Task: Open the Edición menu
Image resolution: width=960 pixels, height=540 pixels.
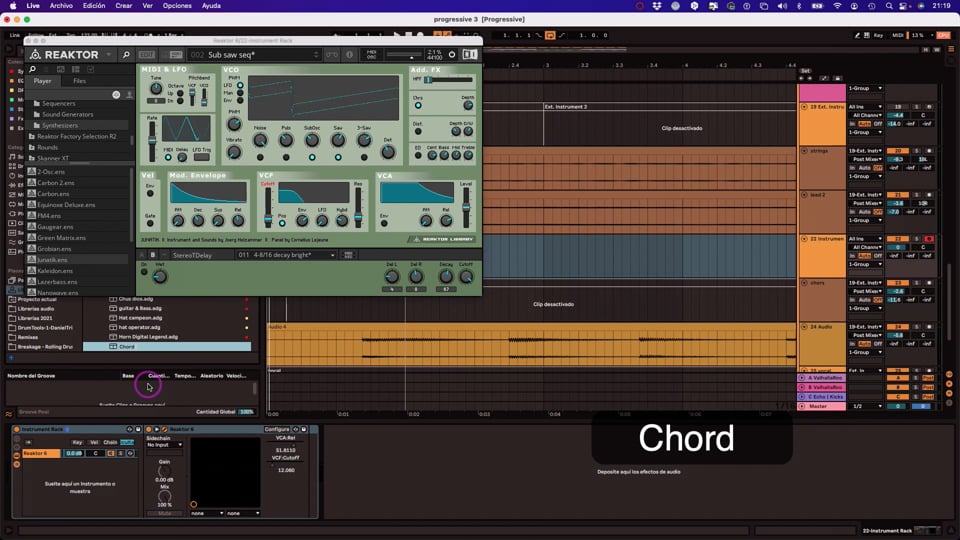Action: tap(94, 6)
